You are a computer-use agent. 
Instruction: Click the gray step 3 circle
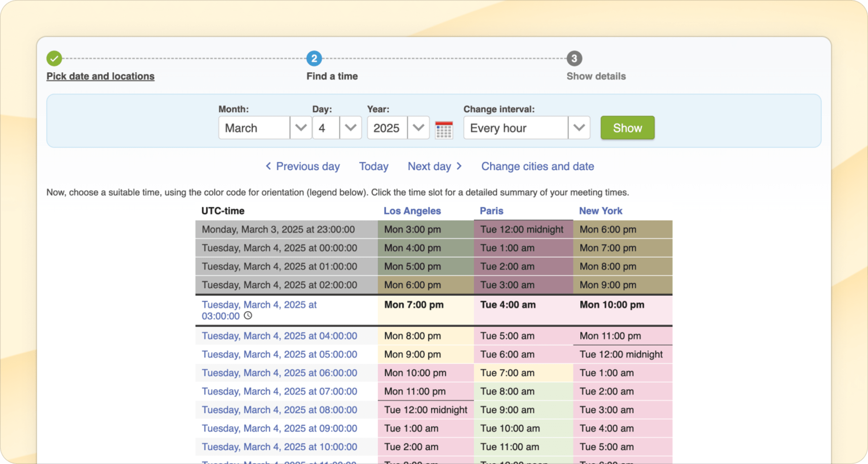[x=574, y=59]
